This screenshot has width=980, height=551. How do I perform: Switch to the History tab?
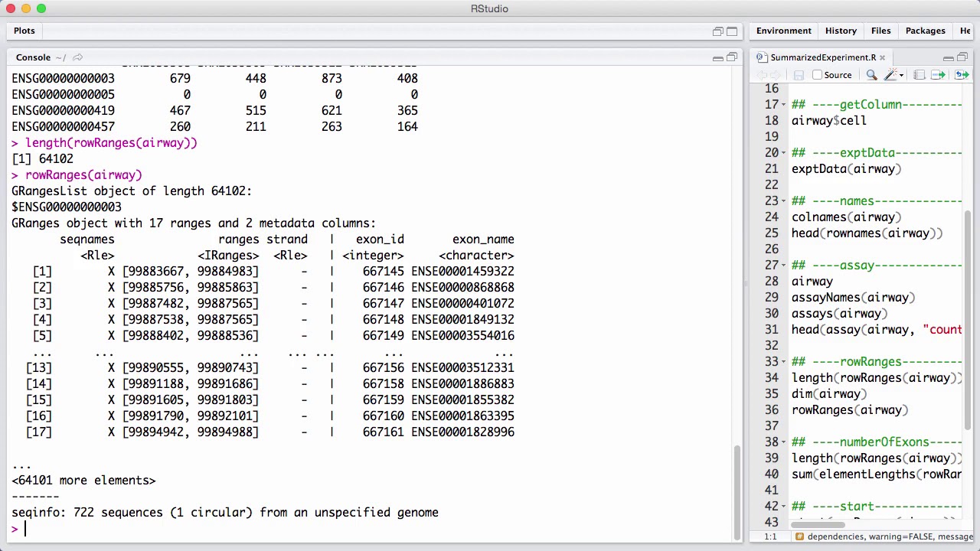point(841,31)
